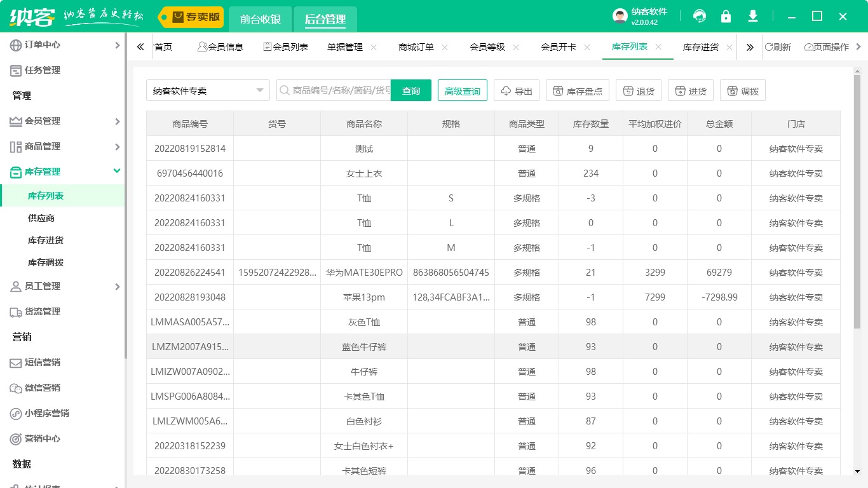
Task: Switch to the 会员等级 tab
Action: click(487, 47)
